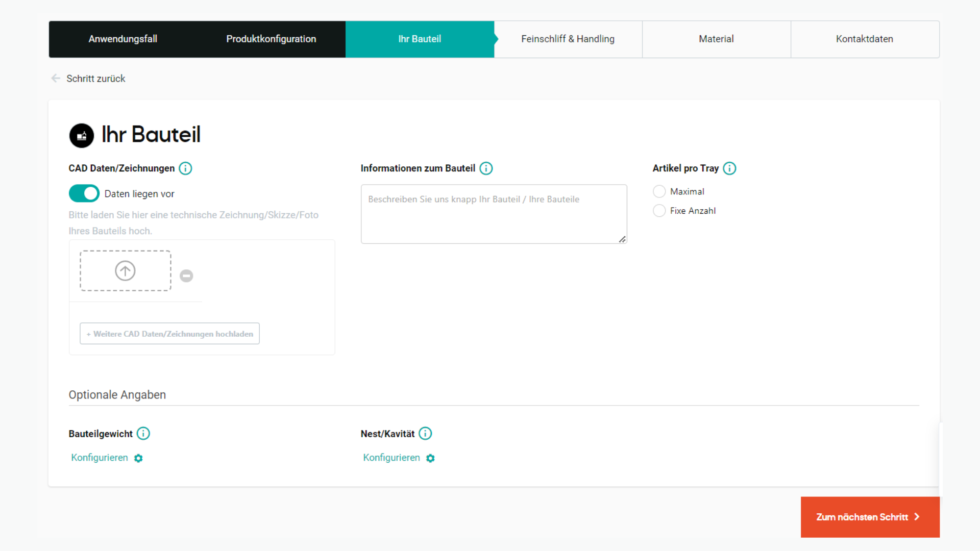Click info icon beside Bauteilgewicht
980x551 pixels.
click(x=143, y=434)
